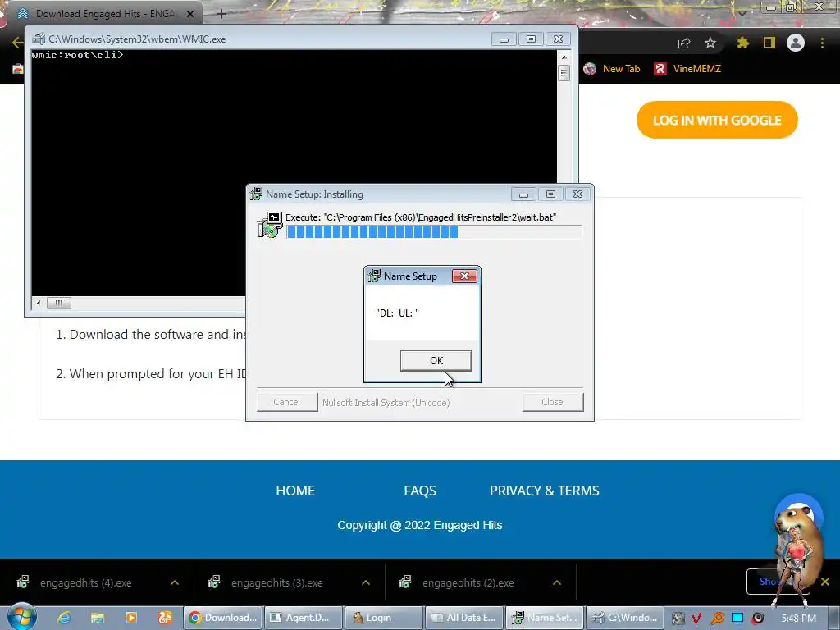
Task: Switch to Agent.D... taskbar window
Action: 304,618
